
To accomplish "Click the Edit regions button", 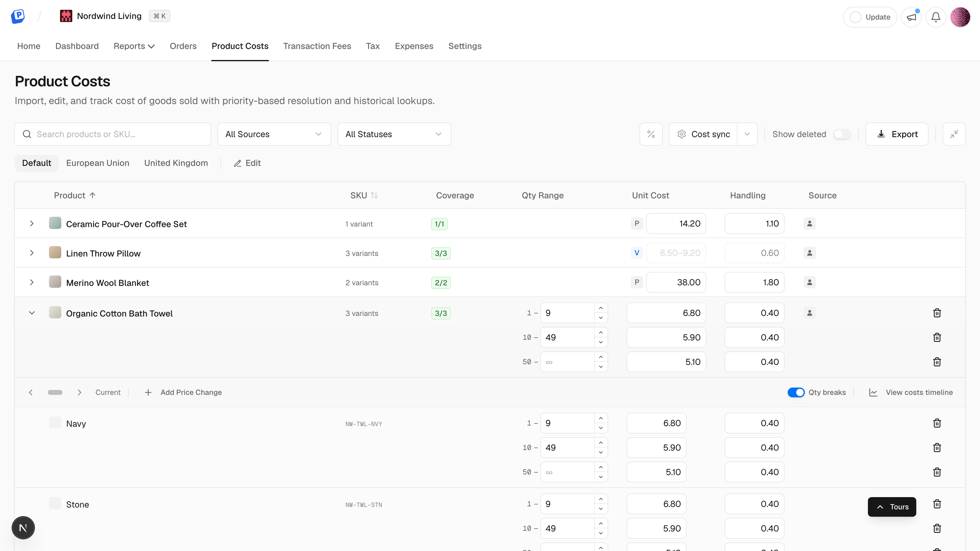I will (x=247, y=163).
